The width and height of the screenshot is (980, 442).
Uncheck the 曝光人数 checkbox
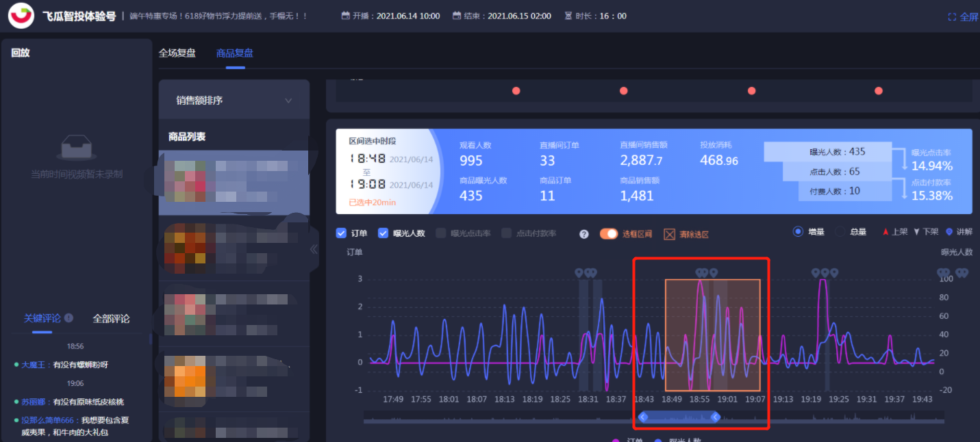point(383,233)
